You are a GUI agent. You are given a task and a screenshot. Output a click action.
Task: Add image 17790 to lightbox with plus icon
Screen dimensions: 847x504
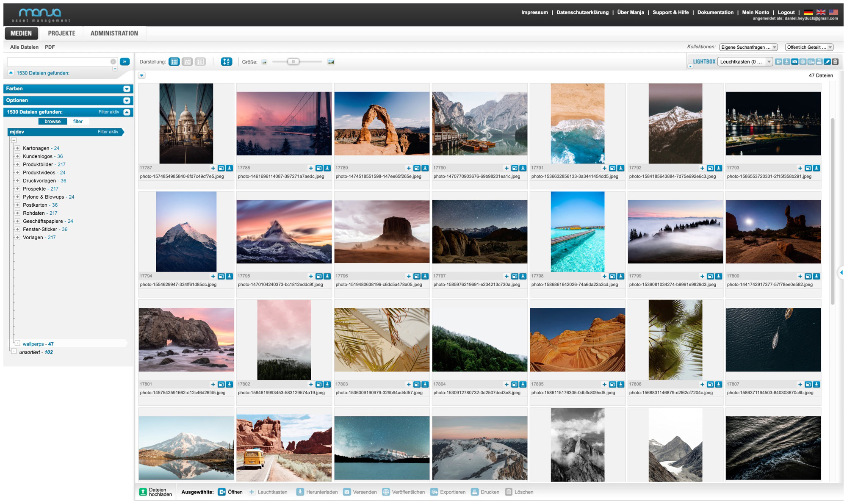(x=507, y=168)
